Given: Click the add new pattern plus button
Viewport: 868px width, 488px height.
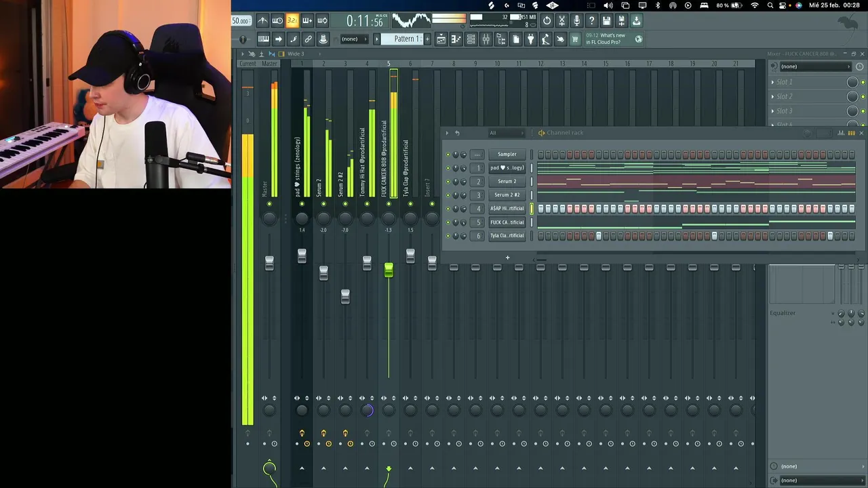Looking at the screenshot, I should click(427, 39).
